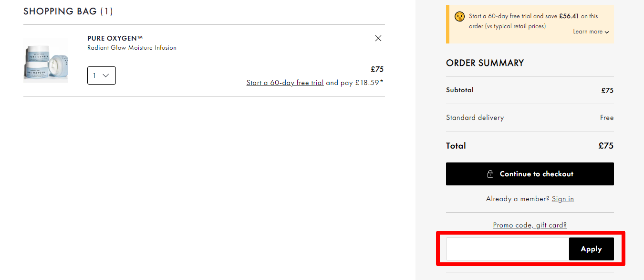Viewport: 644px width, 280px height.
Task: Select quantity "1" in the item selector
Action: click(x=94, y=75)
